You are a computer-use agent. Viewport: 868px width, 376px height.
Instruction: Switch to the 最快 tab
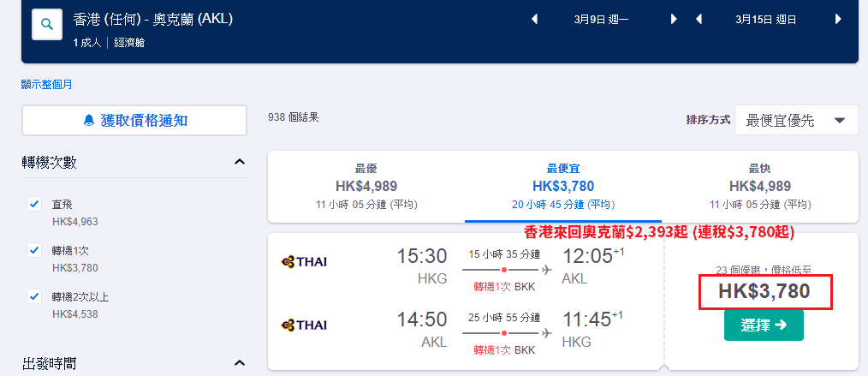[760, 187]
